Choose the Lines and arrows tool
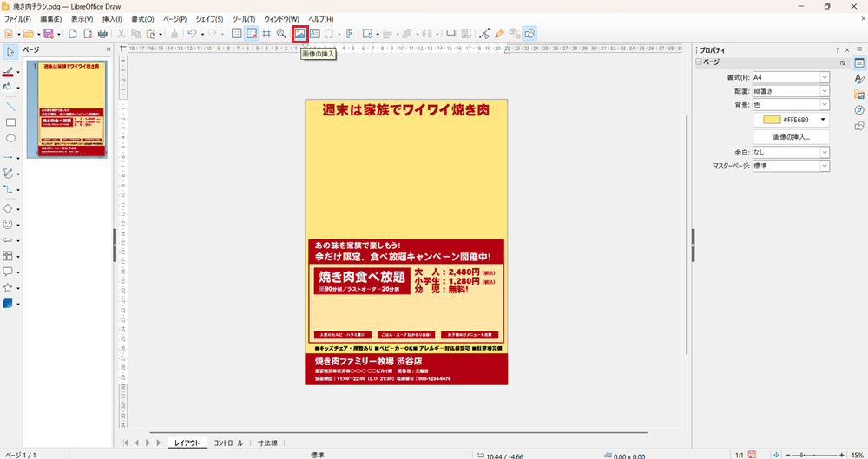Image resolution: width=868 pixels, height=459 pixels. pos(8,158)
